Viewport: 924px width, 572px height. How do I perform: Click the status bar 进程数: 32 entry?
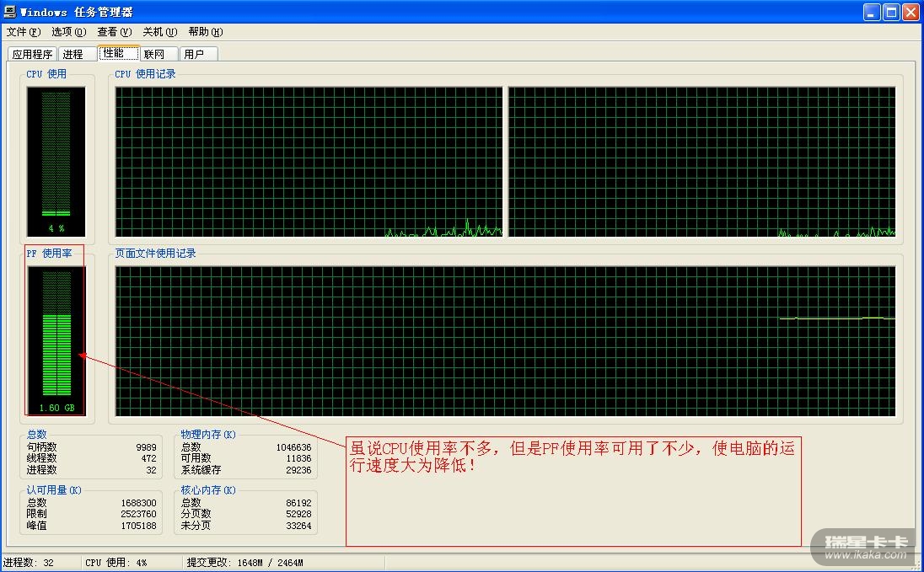29,563
